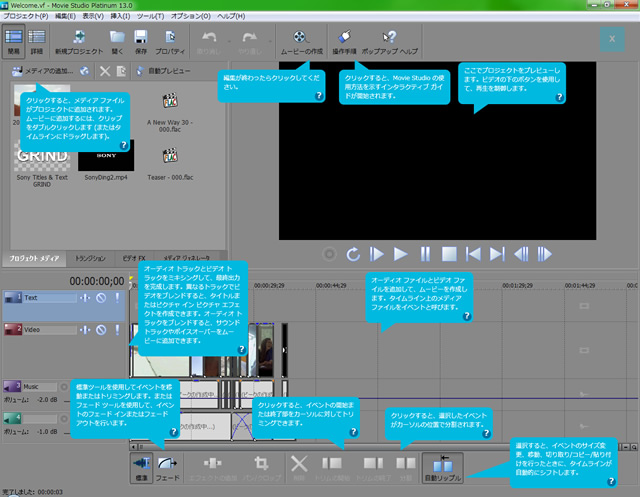This screenshot has height=497, width=640.
Task: Click the やり直し redo arrow icon
Action: tap(249, 38)
